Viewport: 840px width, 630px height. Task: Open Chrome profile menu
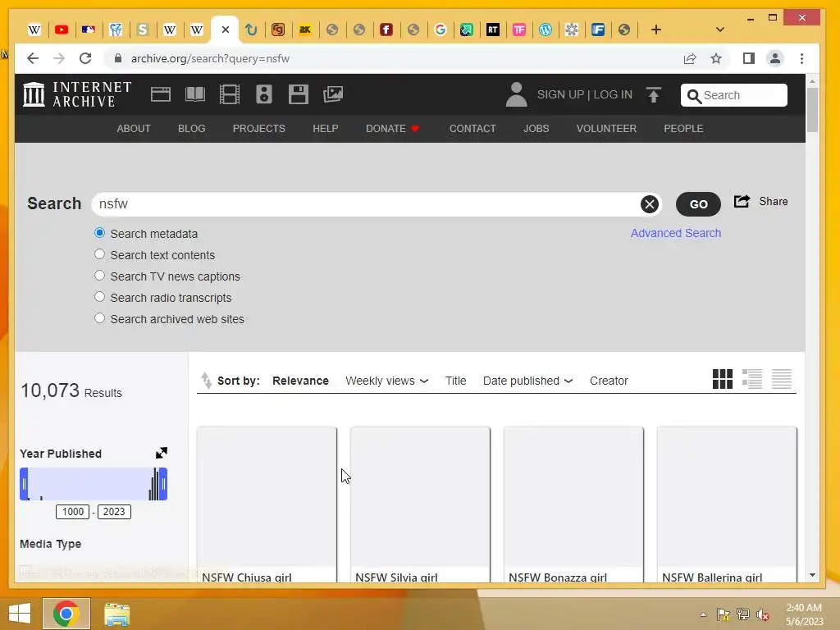775,58
